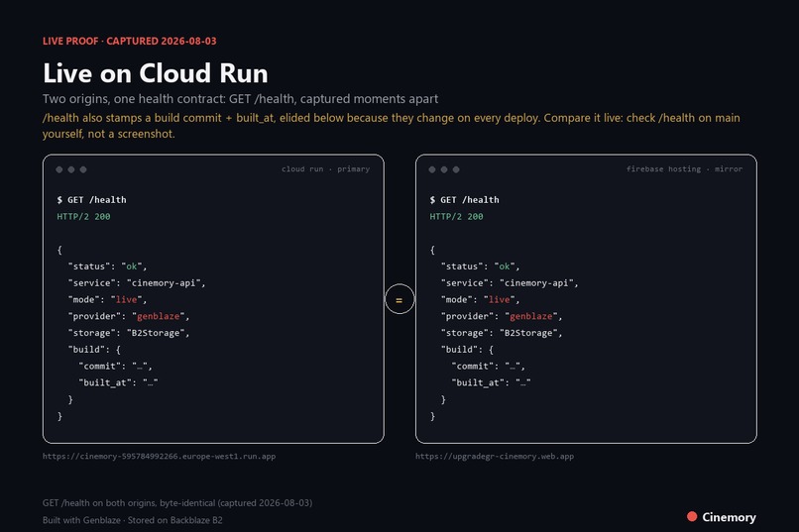The width and height of the screenshot is (799, 532).
Task: Click the "mode": "live" line in firebase mirror panel
Action: (x=481, y=299)
